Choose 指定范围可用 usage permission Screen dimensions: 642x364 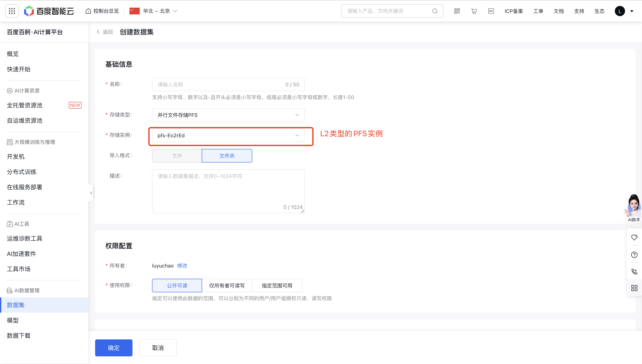pyautogui.click(x=277, y=285)
